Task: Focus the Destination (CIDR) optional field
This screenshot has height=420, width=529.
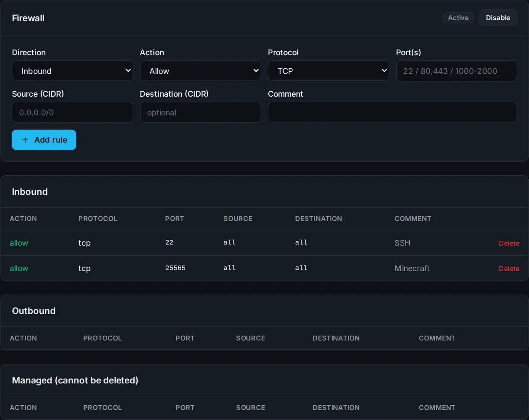Action: pos(200,113)
